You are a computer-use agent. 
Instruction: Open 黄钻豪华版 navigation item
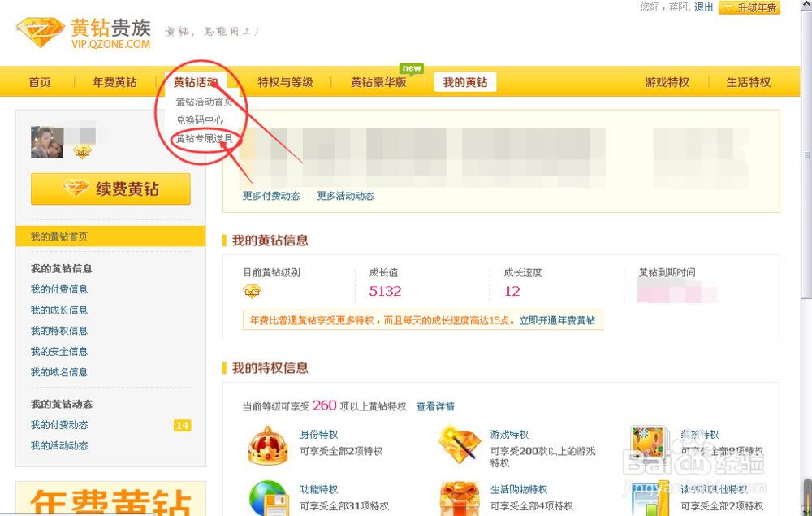point(378,82)
